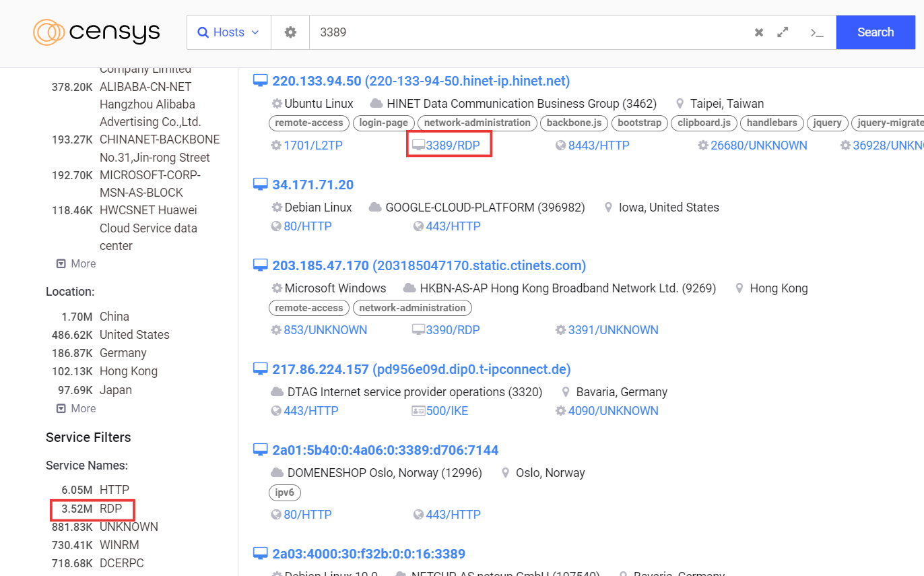Click the search query input field
924x576 pixels.
[x=529, y=32]
